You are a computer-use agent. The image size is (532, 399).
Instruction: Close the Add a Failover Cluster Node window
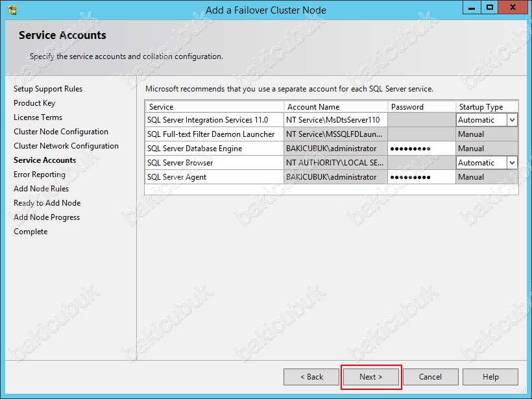(513, 8)
